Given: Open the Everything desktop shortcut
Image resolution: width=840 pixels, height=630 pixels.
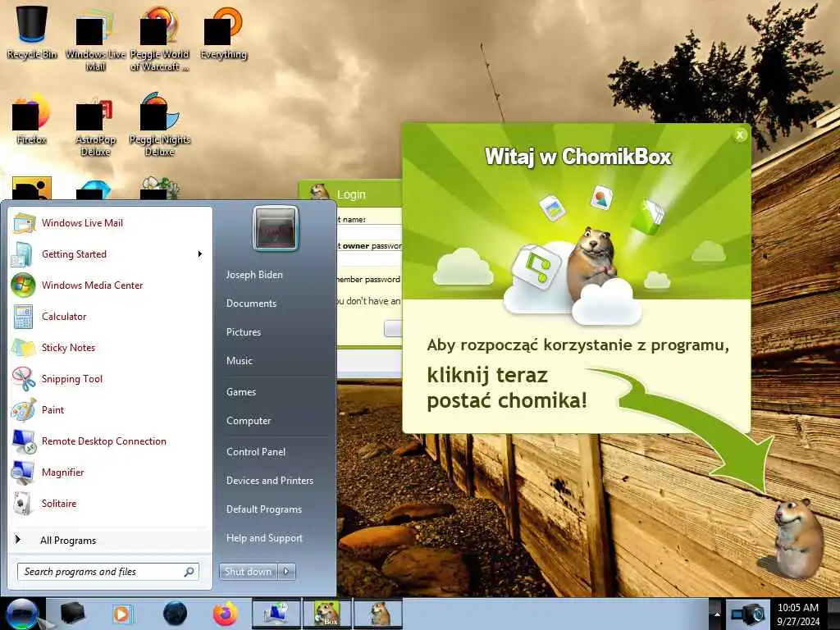Looking at the screenshot, I should click(223, 32).
